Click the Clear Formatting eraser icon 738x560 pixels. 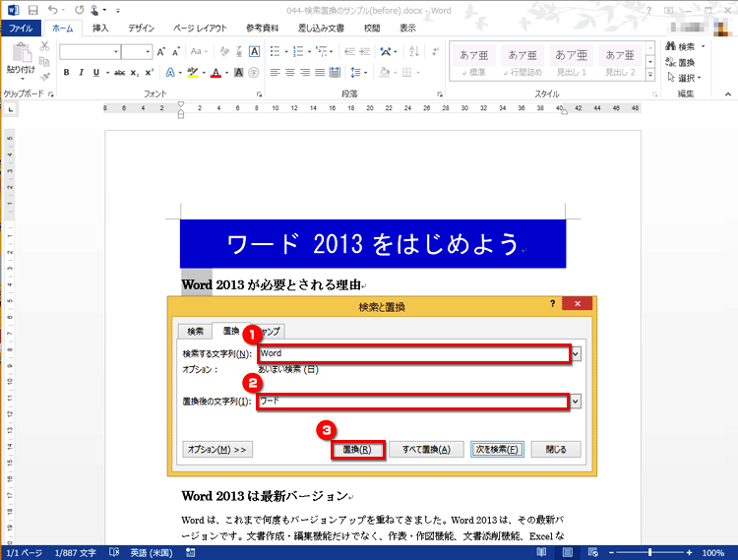pos(224,51)
